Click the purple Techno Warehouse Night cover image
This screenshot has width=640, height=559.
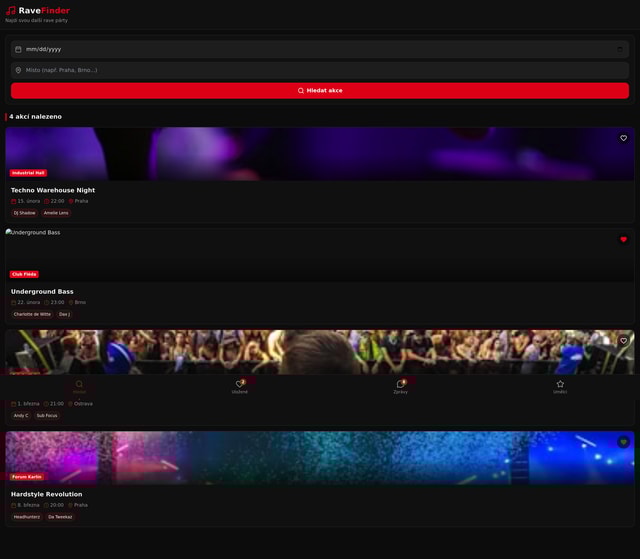tap(320, 154)
